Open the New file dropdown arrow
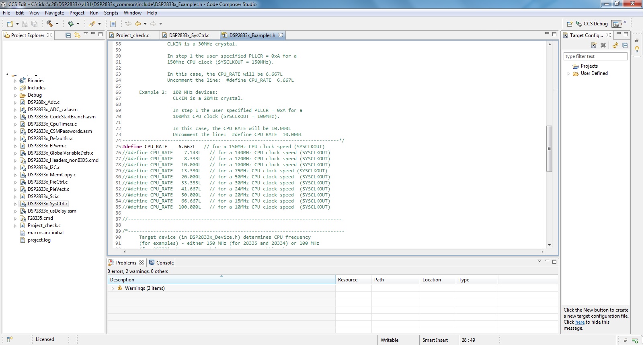 (17, 24)
